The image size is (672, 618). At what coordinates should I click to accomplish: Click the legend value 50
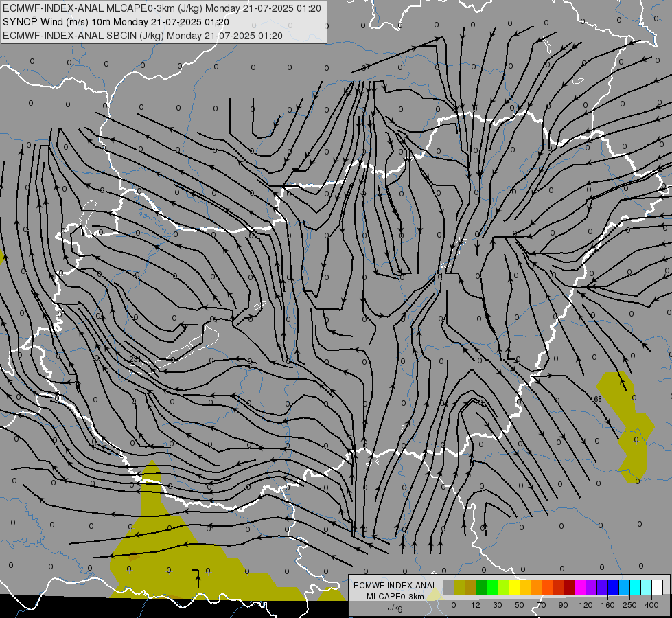(x=520, y=605)
